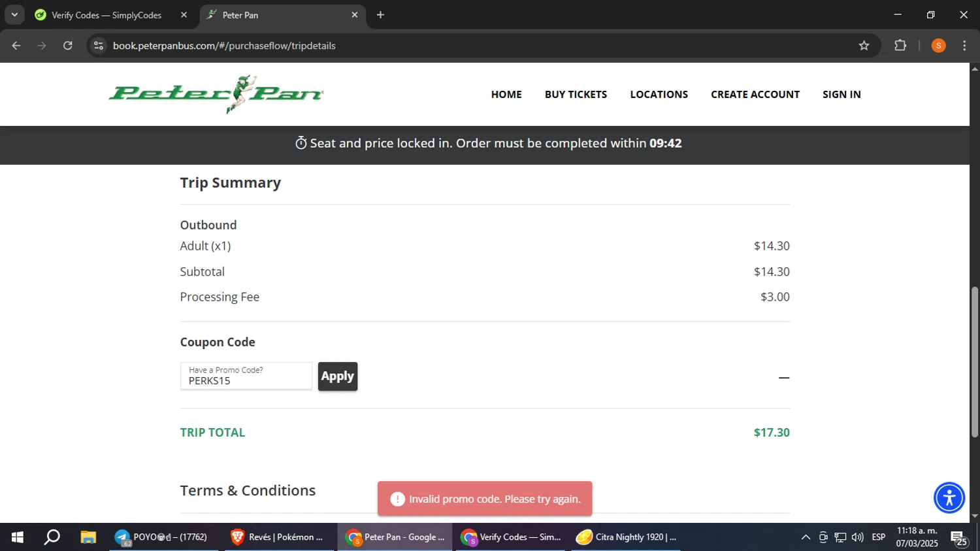Open the site information icon in address bar

(x=99, y=46)
